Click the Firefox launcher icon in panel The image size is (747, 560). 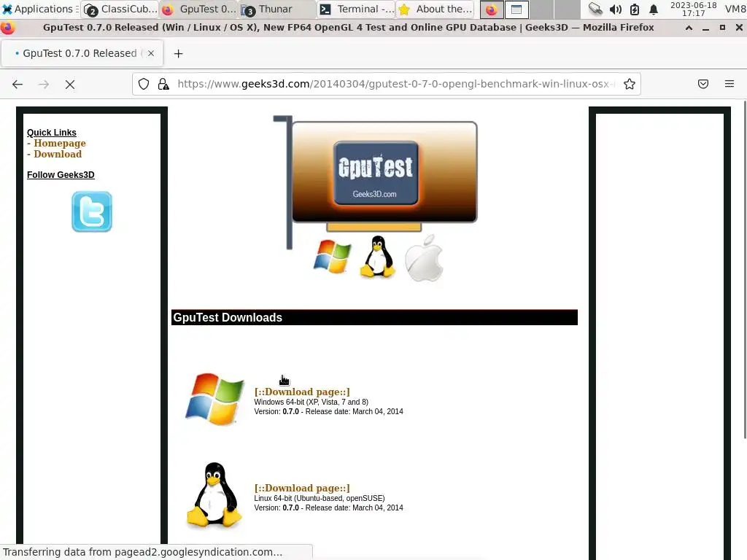pos(491,9)
